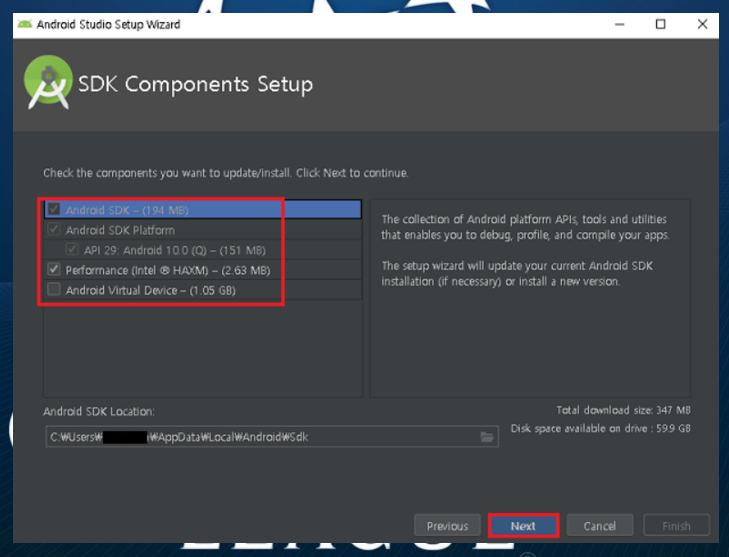Go back with the Previous button

pyautogui.click(x=447, y=526)
